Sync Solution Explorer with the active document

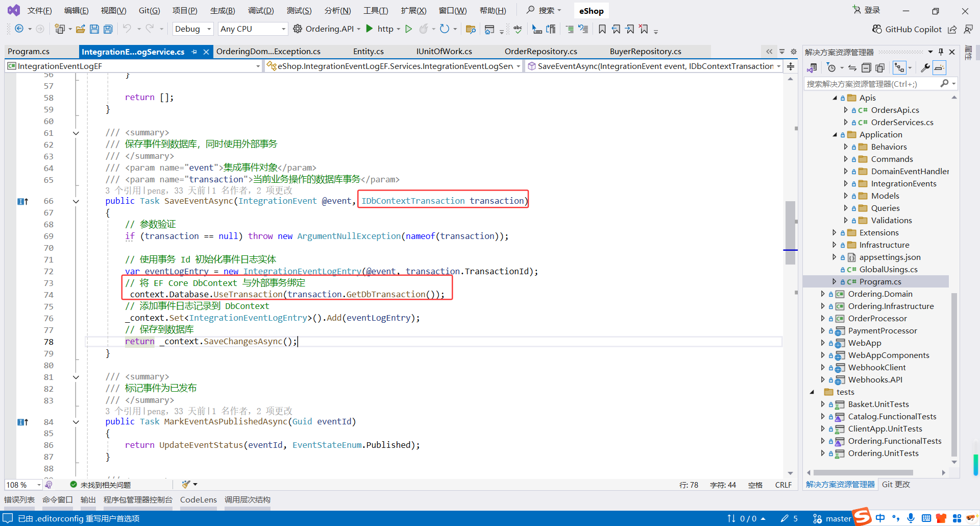pyautogui.click(x=851, y=67)
